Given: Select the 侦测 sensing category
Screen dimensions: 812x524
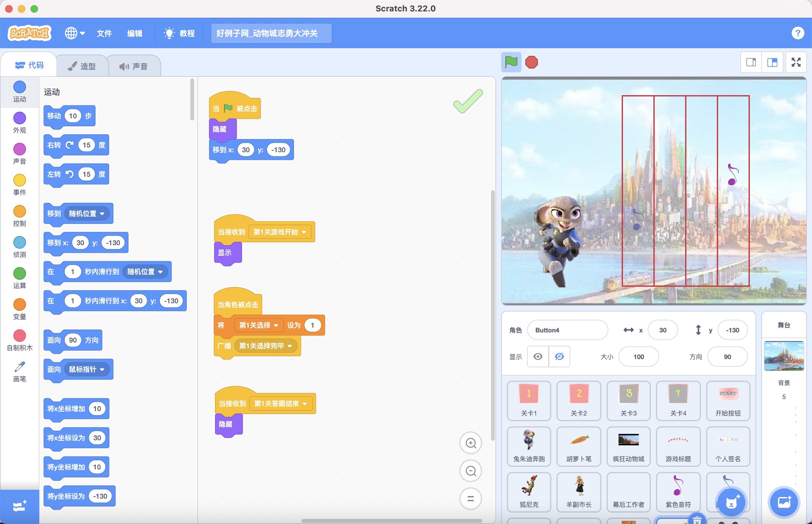Looking at the screenshot, I should 19,247.
